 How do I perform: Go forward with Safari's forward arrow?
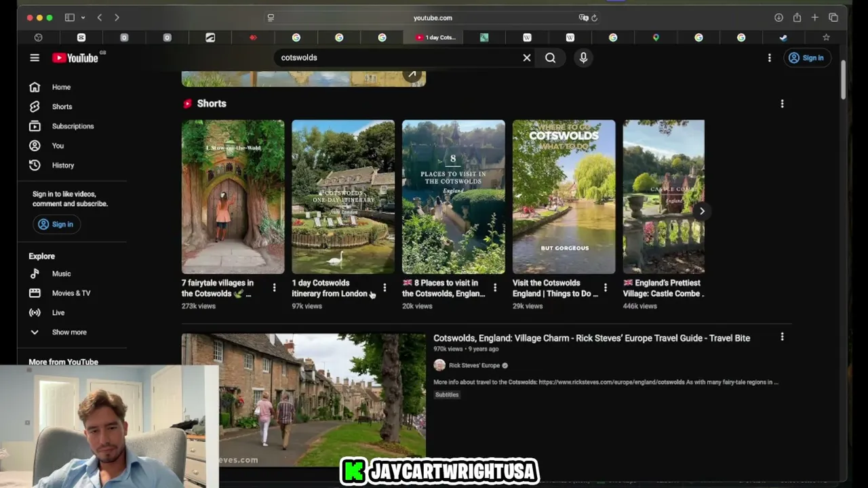pyautogui.click(x=117, y=18)
